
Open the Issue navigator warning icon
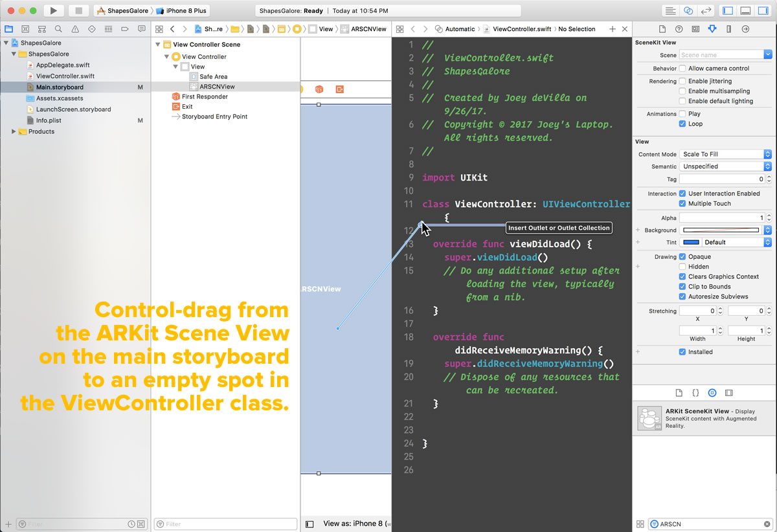point(75,29)
